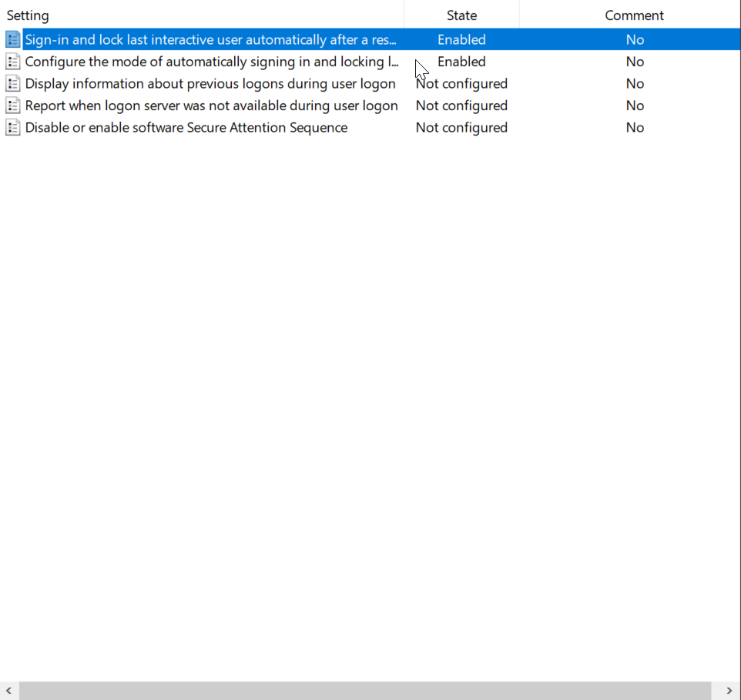Sort the list by the Setting column header
741x700 pixels.
28,15
